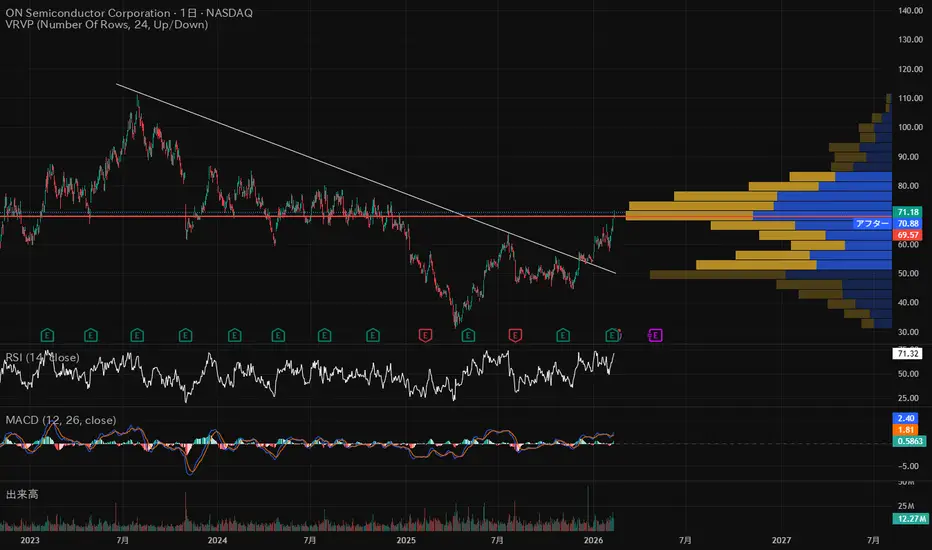Click the MACD histogram value 0.5863
Viewport: 932px width, 550px height.
pyautogui.click(x=909, y=441)
